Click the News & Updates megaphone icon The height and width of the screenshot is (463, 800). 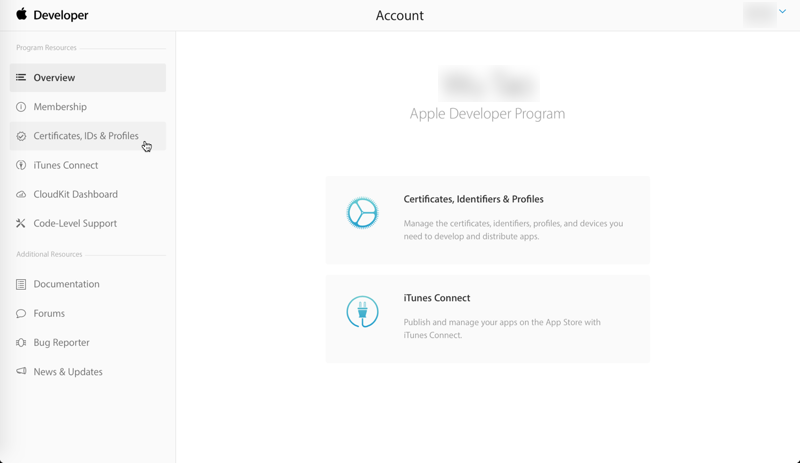coord(21,371)
